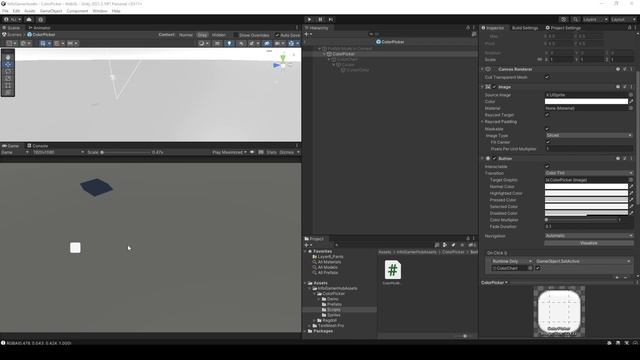Screen dimensions: 640x360
Task: Click the Pause button in the toolbar
Action: tap(320, 19)
